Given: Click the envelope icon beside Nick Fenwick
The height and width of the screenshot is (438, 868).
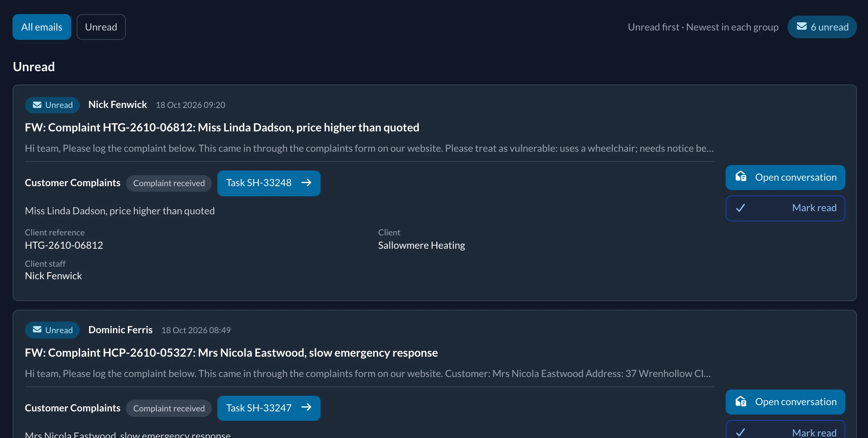Looking at the screenshot, I should tap(37, 105).
